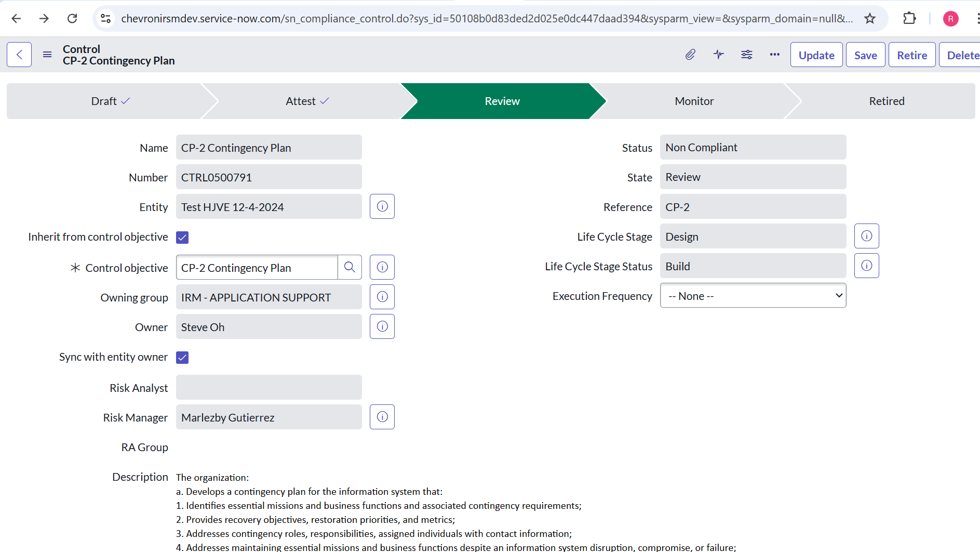Show info for Control objective record
Viewport: 980px width, 552px height.
click(x=382, y=267)
